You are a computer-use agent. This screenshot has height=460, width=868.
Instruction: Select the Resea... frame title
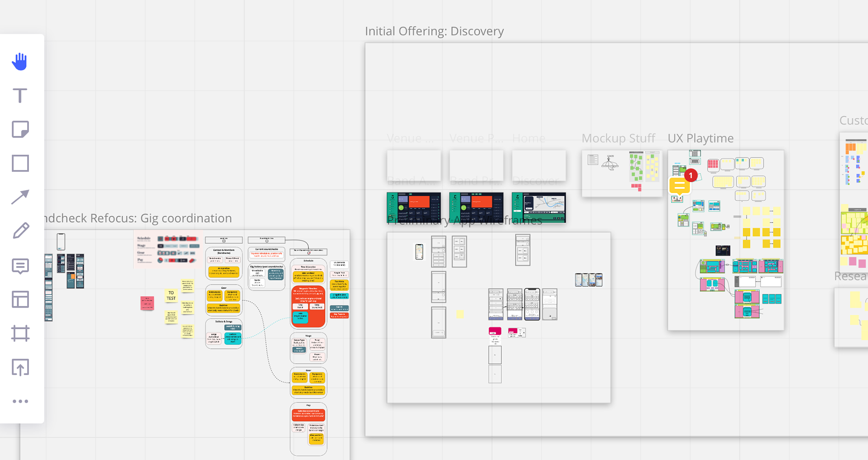coord(850,276)
